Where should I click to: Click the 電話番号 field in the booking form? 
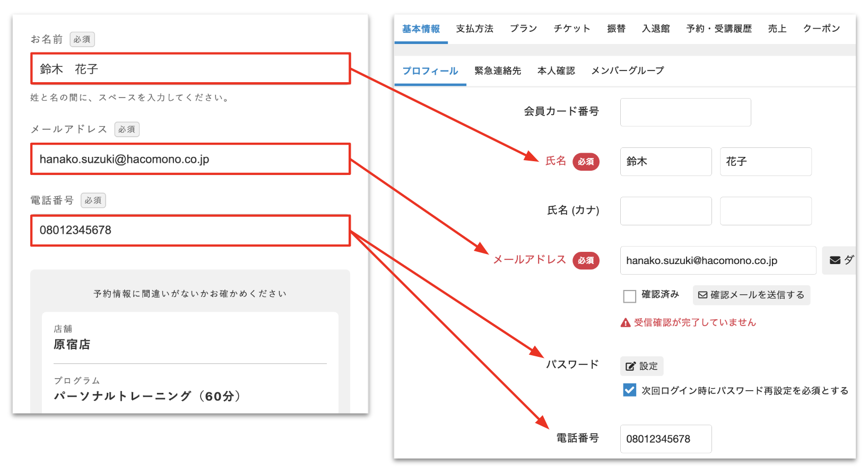coord(190,230)
